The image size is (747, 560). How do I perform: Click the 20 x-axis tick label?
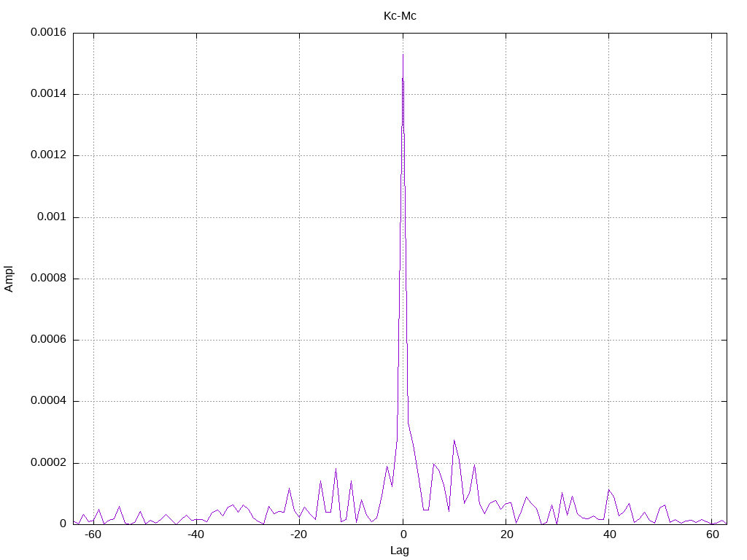pyautogui.click(x=506, y=534)
